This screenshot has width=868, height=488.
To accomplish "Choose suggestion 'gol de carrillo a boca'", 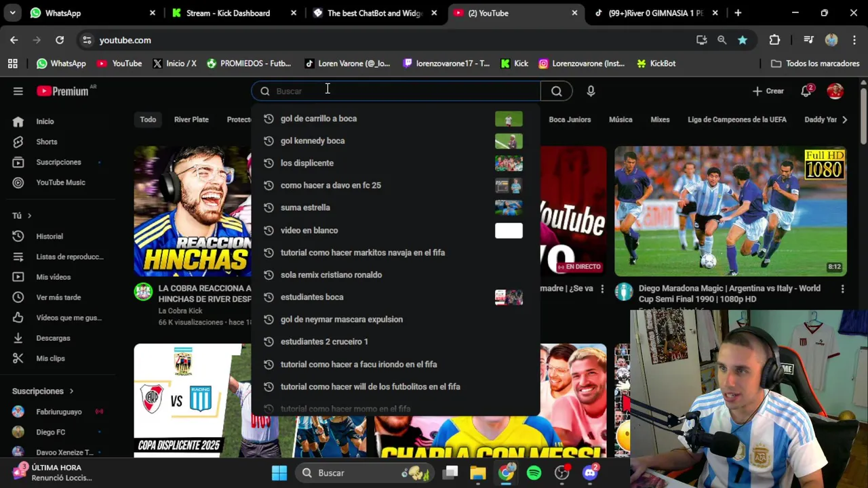I will point(395,119).
